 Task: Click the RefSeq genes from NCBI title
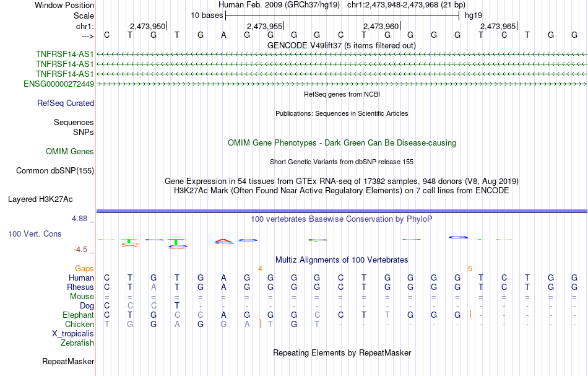point(342,94)
